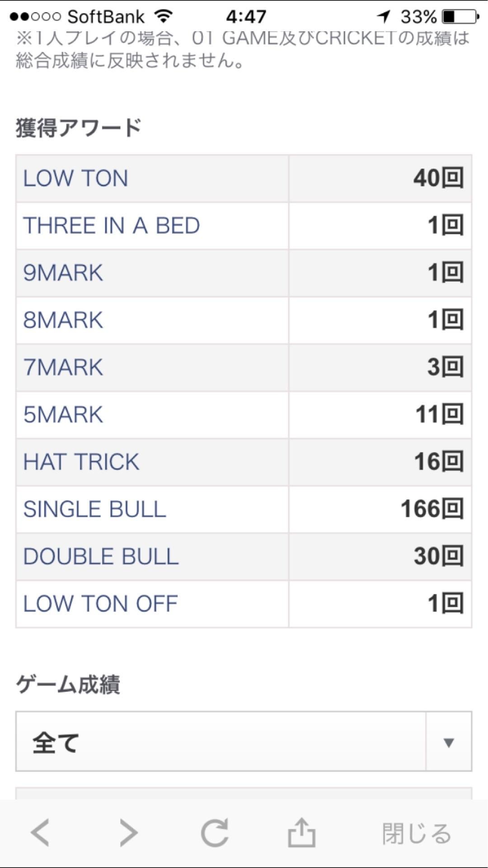Open the THREE IN A BED link

pyautogui.click(x=111, y=226)
